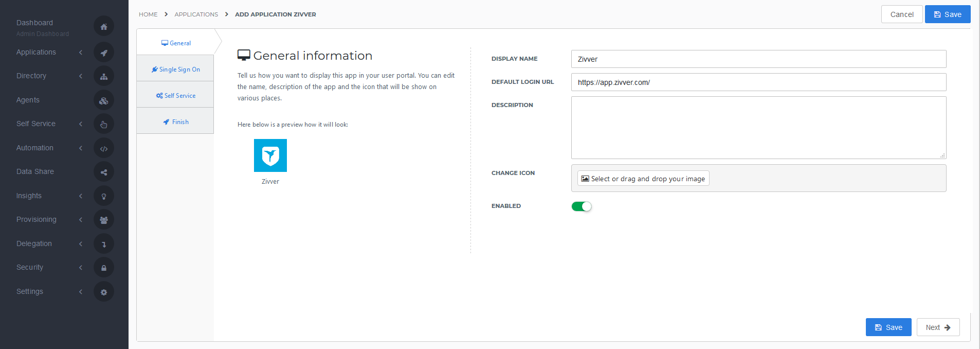Expand the Security sidebar menu chevron

coord(81,268)
